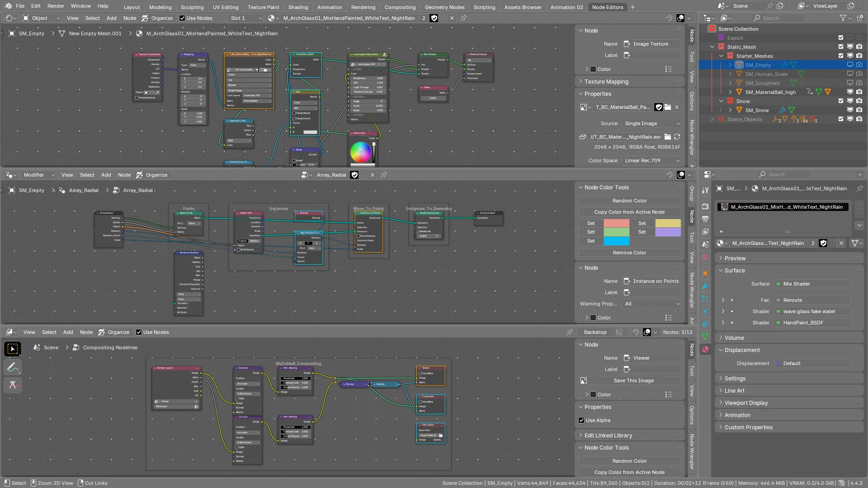Switch to the Compositing workspace tab
The image size is (868, 488).
click(400, 7)
